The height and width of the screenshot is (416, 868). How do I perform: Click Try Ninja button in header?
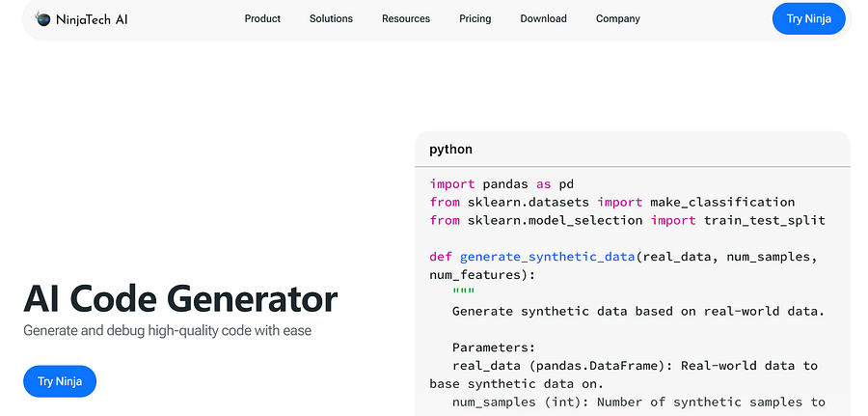[x=809, y=19]
